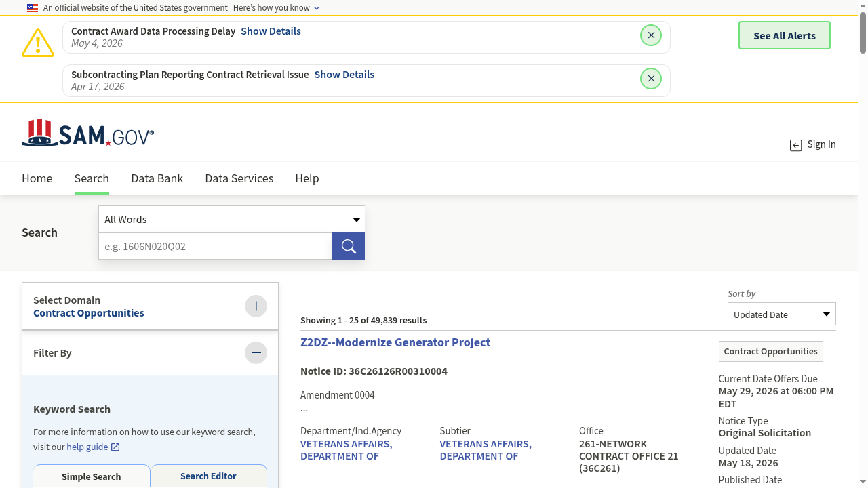
Task: Open the Data Bank nav item
Action: (x=157, y=178)
